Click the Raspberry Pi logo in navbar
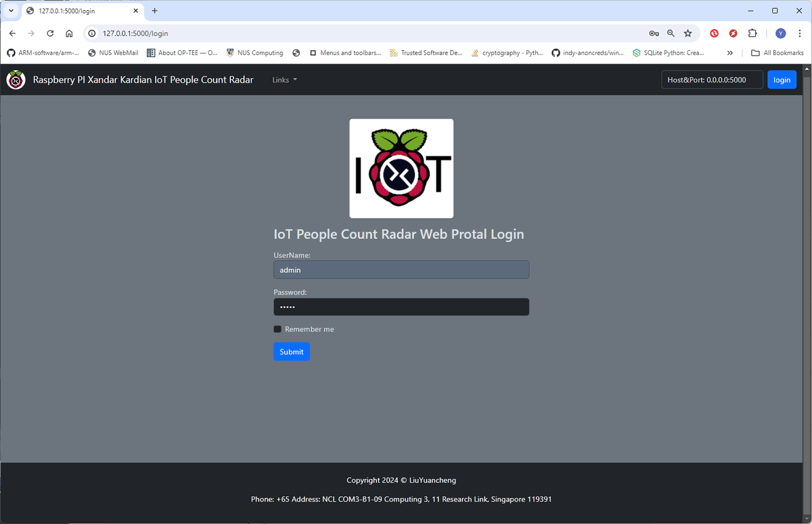The image size is (812, 524). pyautogui.click(x=16, y=80)
